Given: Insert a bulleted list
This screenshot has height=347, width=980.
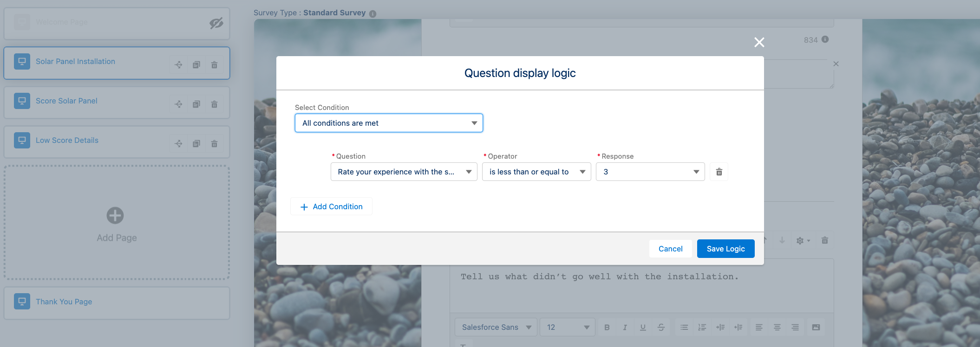Looking at the screenshot, I should pos(684,327).
